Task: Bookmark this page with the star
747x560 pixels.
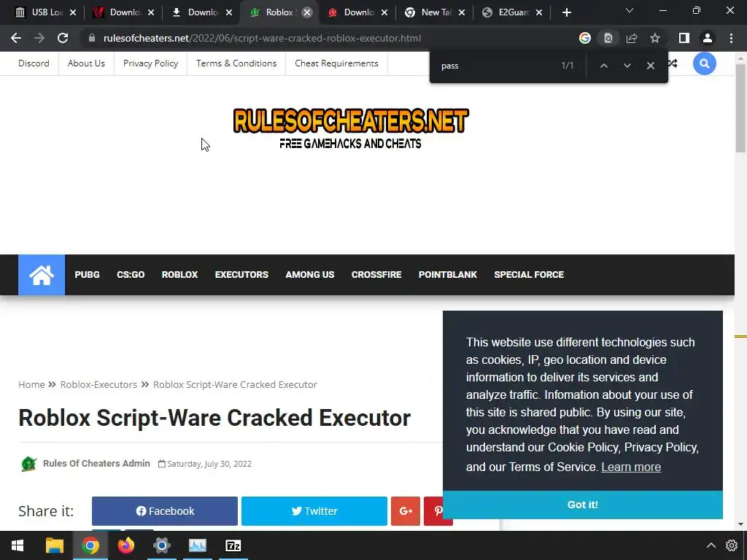Action: [x=655, y=38]
